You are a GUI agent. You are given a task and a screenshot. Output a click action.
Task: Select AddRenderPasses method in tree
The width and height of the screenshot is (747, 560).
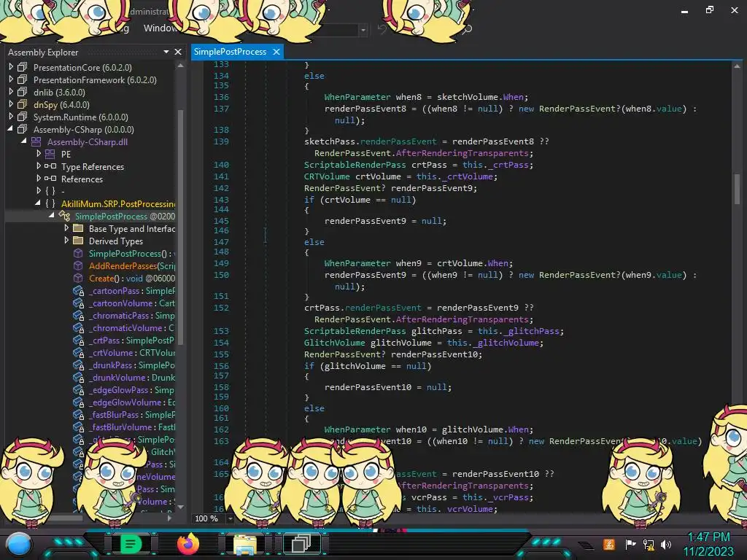(x=131, y=265)
